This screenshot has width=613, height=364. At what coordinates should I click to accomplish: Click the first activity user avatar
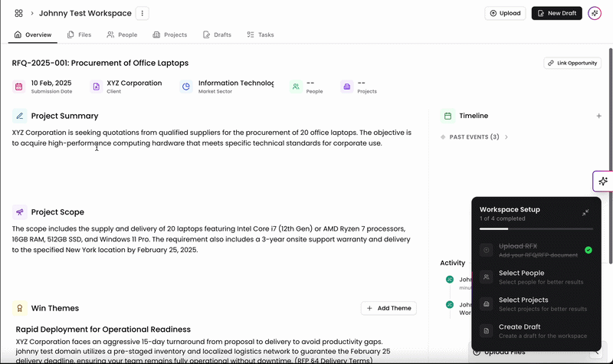click(450, 279)
